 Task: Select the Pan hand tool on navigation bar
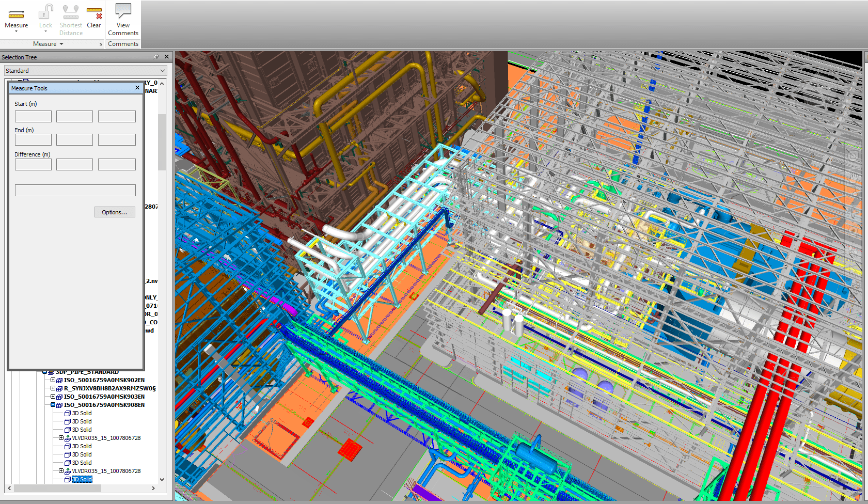coord(853,178)
